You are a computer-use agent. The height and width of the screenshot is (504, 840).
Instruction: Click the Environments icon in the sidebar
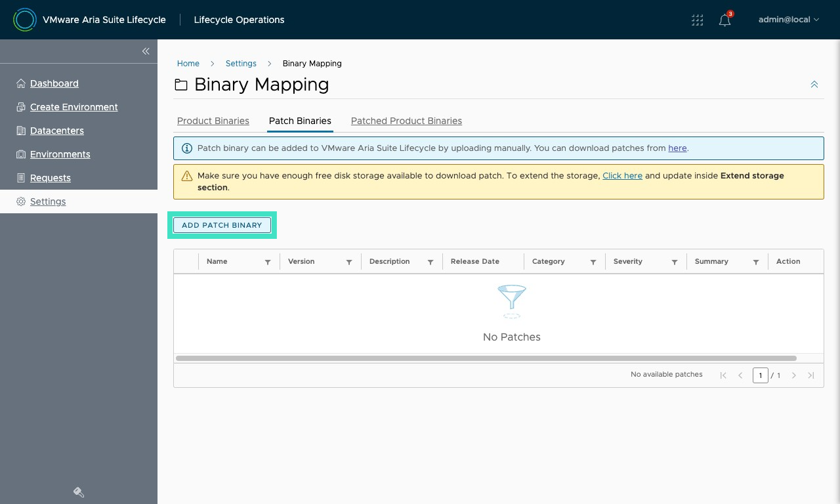(x=21, y=154)
